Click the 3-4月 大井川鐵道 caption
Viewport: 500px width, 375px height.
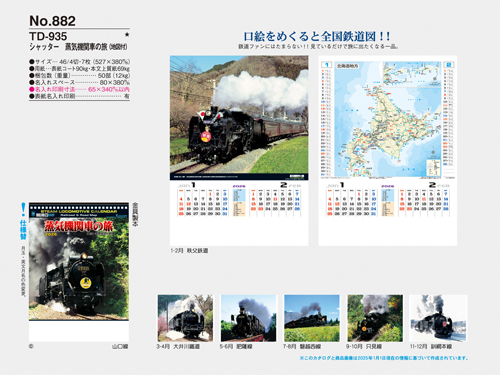[x=178, y=347]
